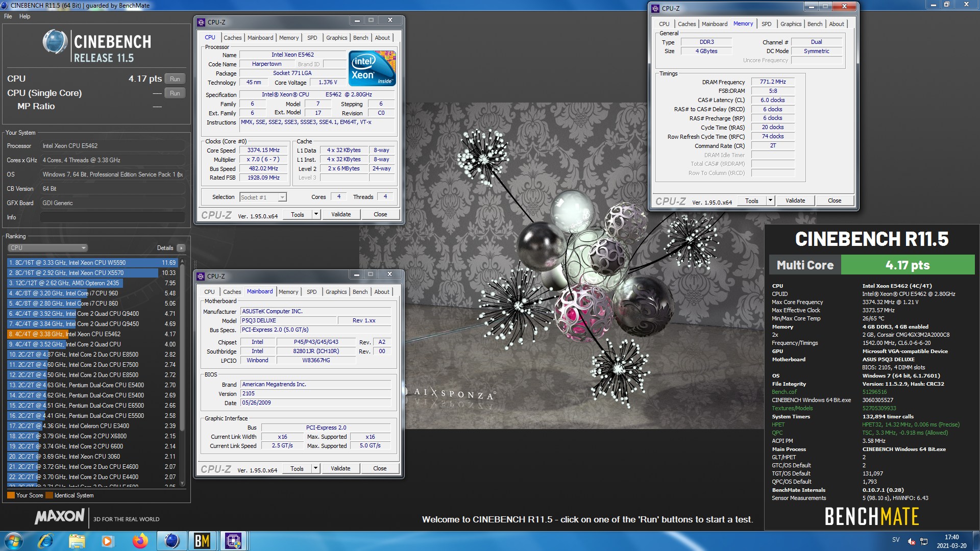980x551 pixels.
Task: Click Textures/Models integrity entry
Action: [x=792, y=409]
